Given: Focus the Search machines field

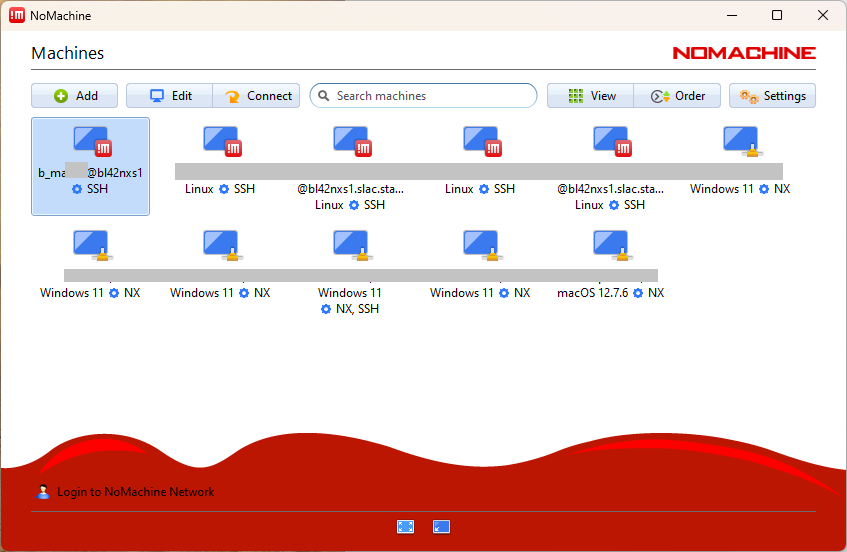Looking at the screenshot, I should click(430, 96).
